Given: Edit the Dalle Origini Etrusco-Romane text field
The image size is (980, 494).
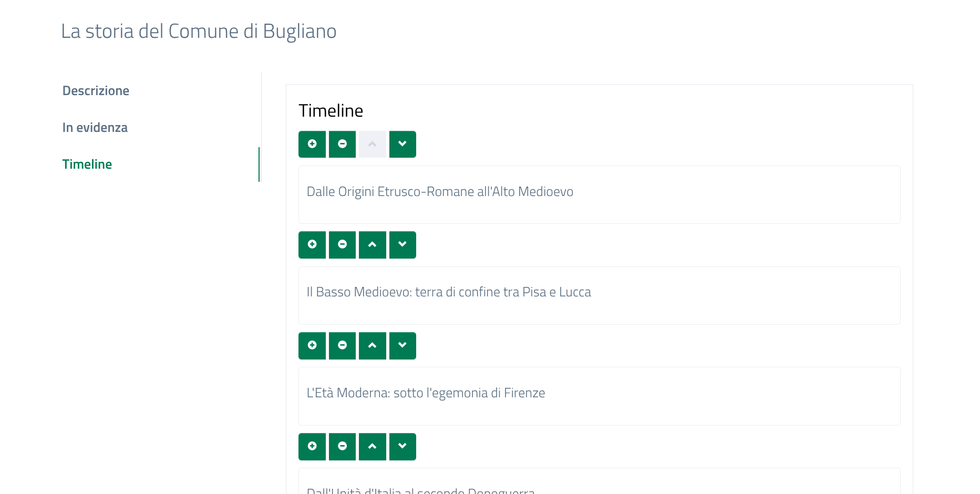Looking at the screenshot, I should click(x=599, y=194).
